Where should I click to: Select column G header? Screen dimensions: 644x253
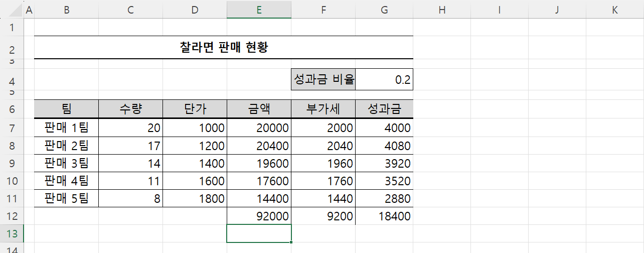tap(384, 10)
